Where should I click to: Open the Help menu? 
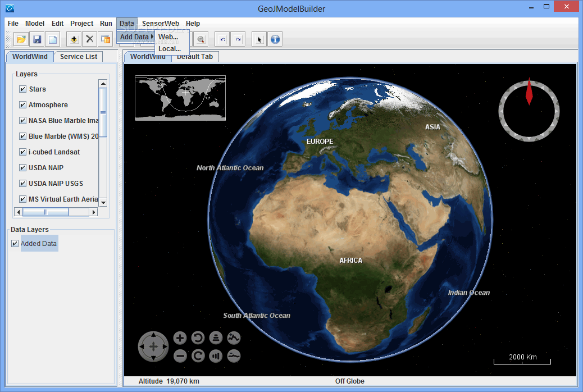[x=193, y=24]
